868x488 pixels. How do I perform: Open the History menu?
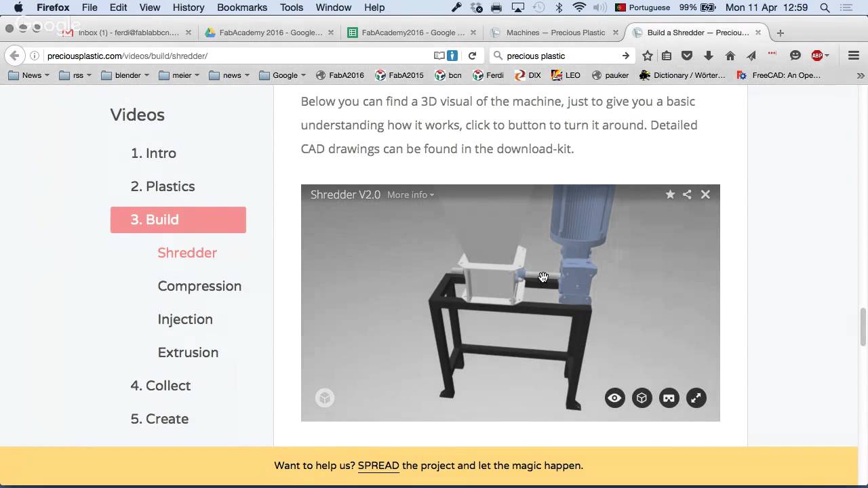189,7
